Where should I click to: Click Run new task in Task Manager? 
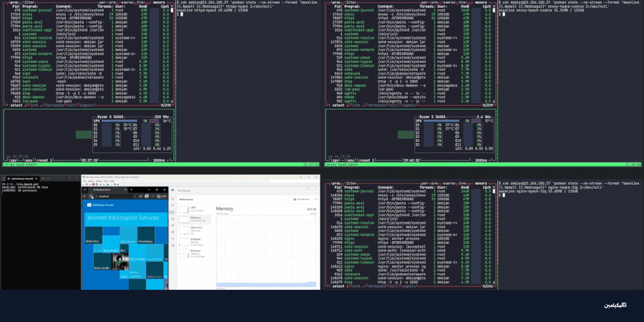(x=301, y=199)
